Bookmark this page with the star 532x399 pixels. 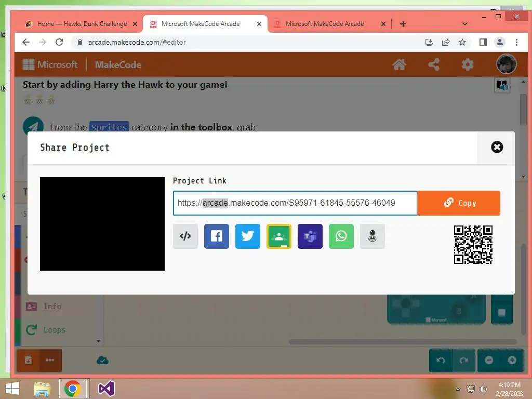coord(462,42)
